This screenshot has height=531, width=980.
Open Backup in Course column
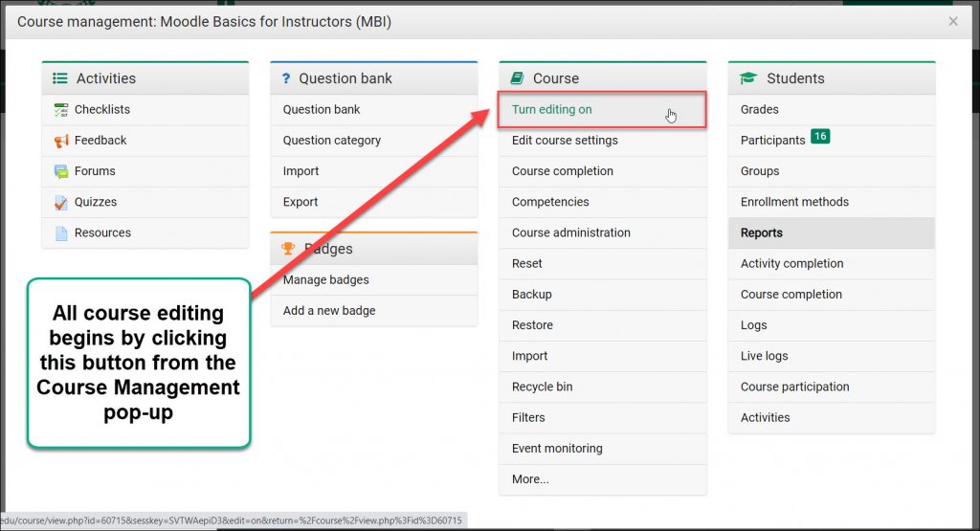tap(531, 295)
